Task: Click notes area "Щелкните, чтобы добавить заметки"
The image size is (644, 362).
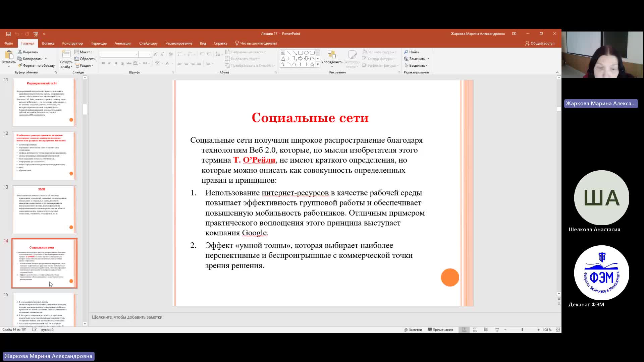Action: click(x=127, y=317)
